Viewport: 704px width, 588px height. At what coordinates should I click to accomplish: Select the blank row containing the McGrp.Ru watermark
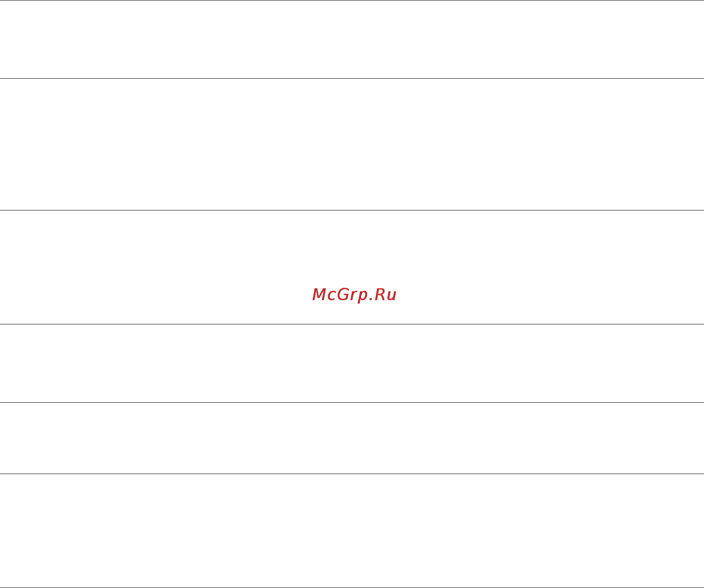352,267
